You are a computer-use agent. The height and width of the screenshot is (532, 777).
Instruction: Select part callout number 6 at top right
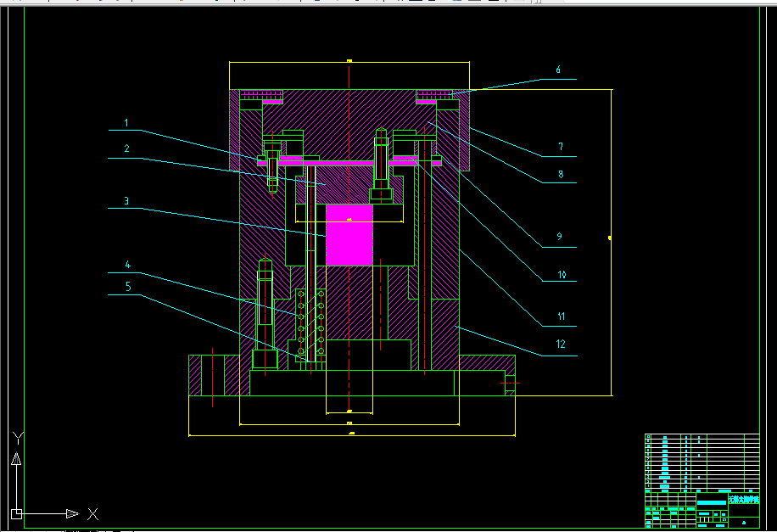(x=558, y=70)
